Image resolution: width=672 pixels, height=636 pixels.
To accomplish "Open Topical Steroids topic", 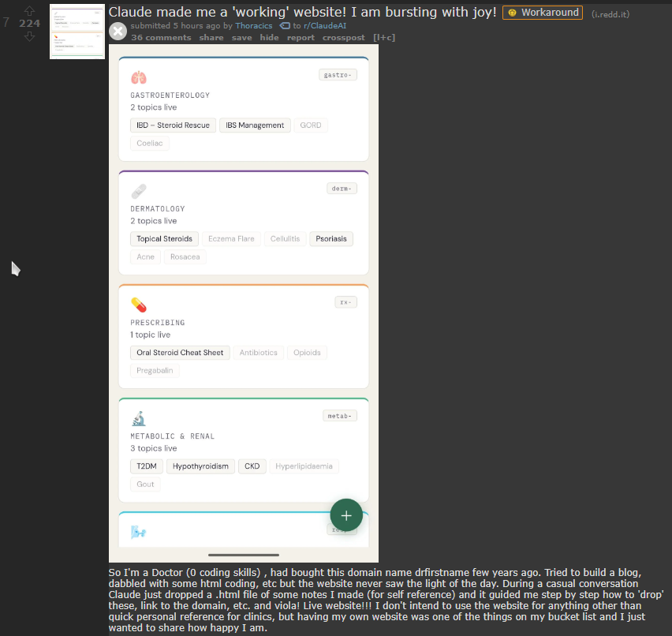I will click(165, 239).
